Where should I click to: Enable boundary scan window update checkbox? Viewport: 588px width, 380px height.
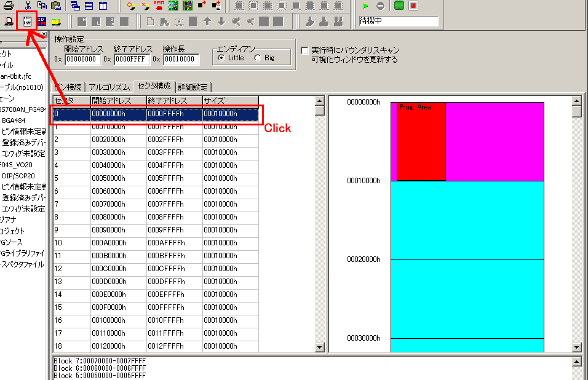[x=304, y=50]
